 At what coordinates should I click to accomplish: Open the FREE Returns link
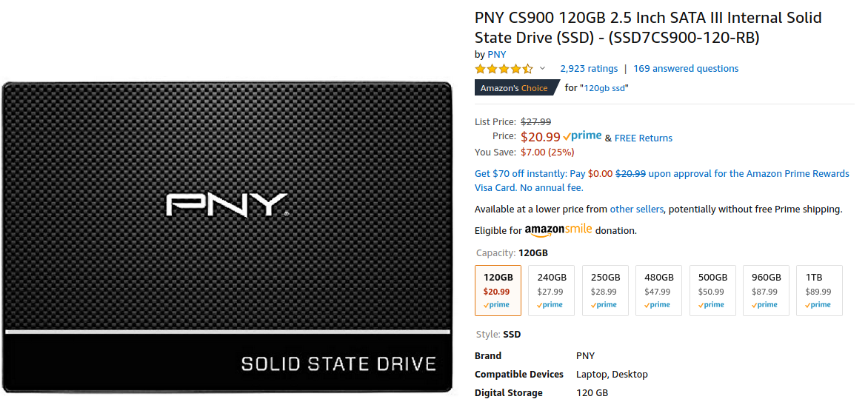point(644,138)
